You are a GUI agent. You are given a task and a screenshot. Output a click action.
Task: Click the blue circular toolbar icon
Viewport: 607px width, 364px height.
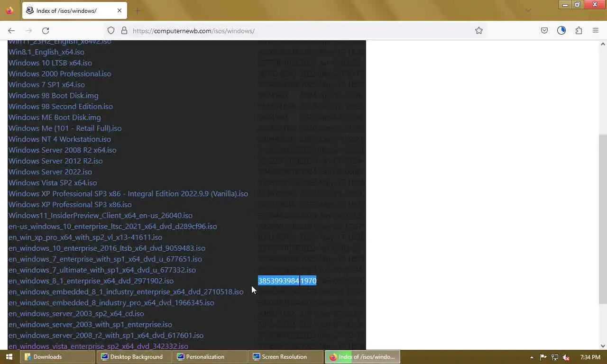[x=561, y=30]
